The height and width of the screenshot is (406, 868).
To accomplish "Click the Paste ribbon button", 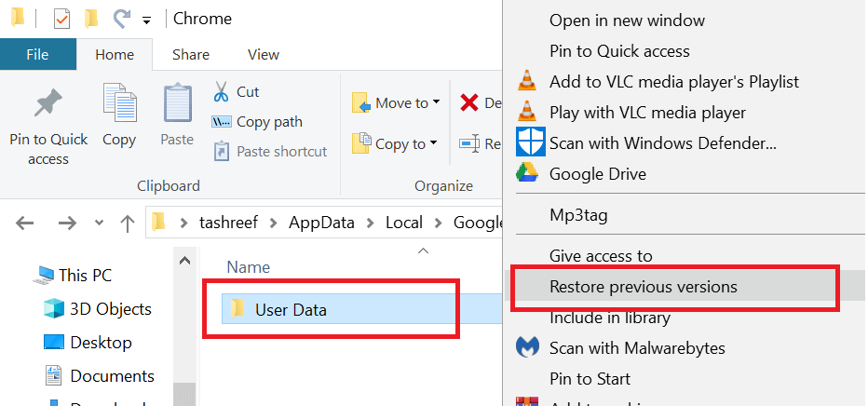I will coord(177,116).
